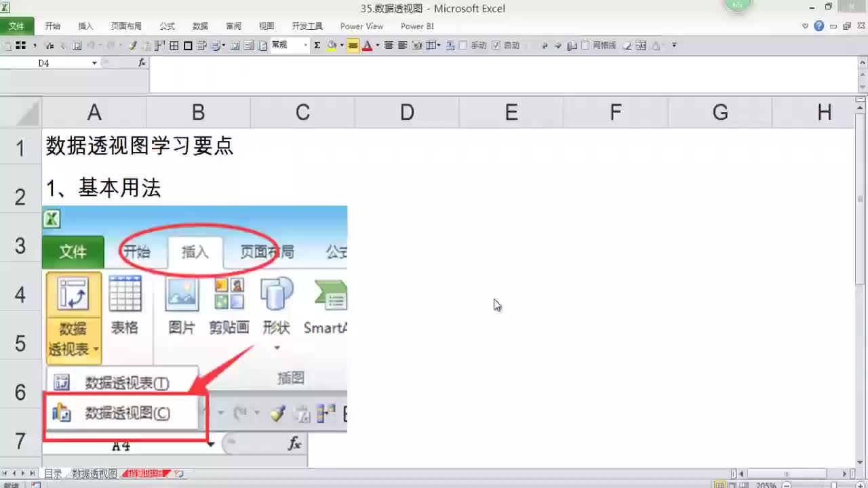This screenshot has width=868, height=488.
Task: Select column G header
Action: tap(720, 113)
